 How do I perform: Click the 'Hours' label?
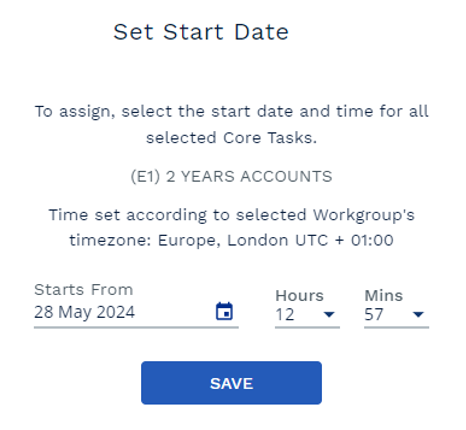[299, 295]
